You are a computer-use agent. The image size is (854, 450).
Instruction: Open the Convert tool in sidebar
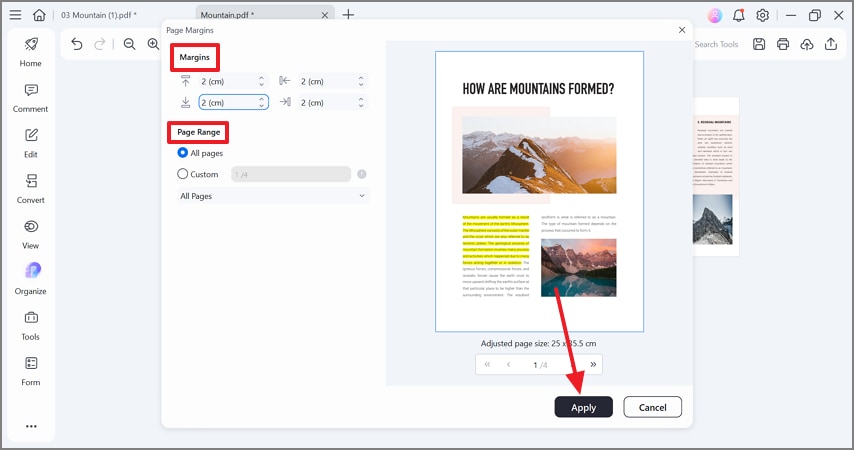(30, 188)
